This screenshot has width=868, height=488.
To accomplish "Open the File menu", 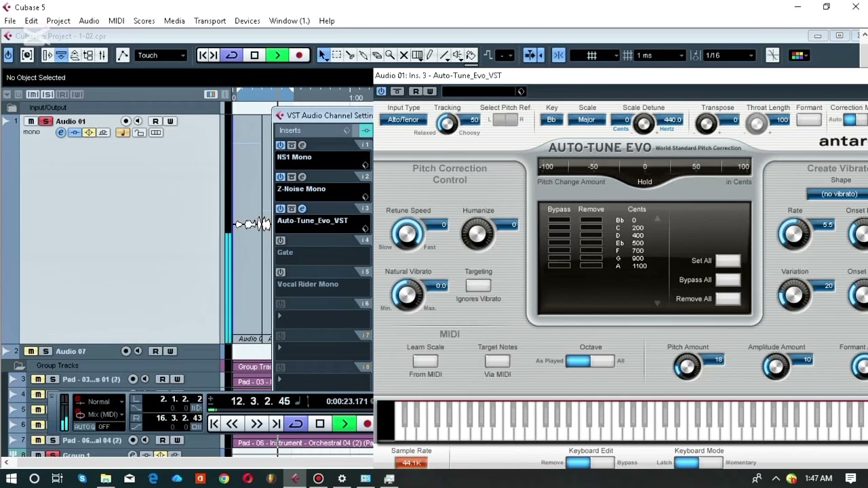I will click(x=10, y=21).
